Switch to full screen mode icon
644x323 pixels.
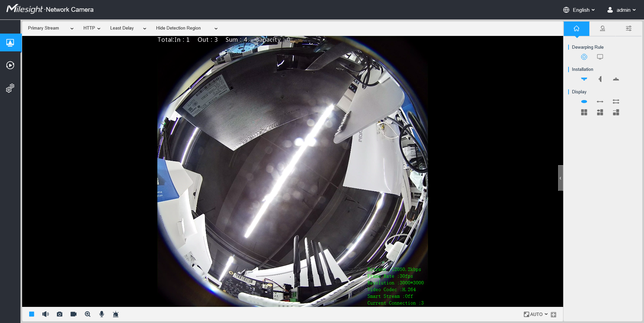click(553, 315)
